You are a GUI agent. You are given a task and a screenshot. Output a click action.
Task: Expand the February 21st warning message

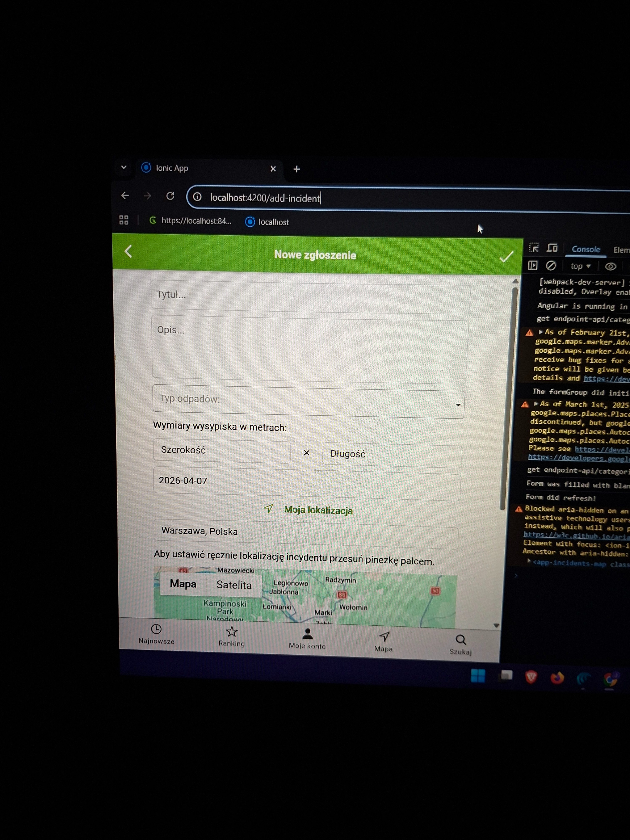pos(540,332)
